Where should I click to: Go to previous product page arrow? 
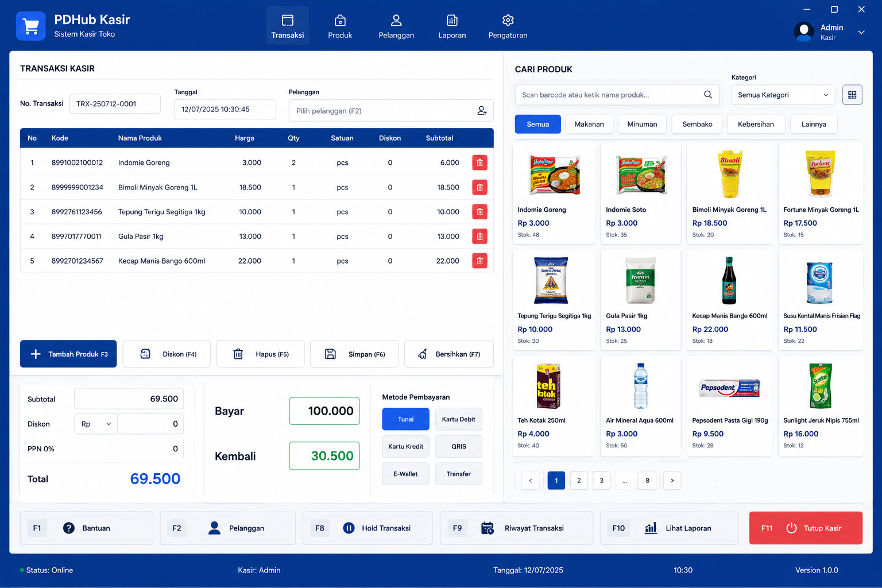pos(531,481)
